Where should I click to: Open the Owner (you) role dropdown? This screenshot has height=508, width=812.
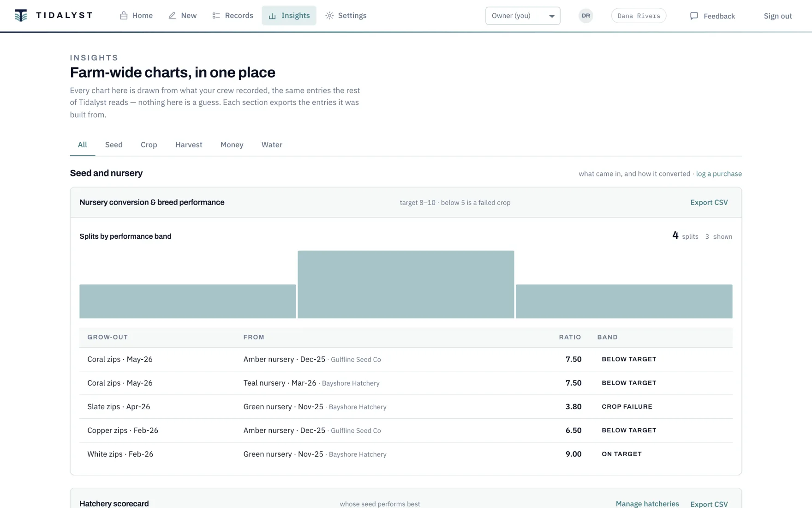523,16
